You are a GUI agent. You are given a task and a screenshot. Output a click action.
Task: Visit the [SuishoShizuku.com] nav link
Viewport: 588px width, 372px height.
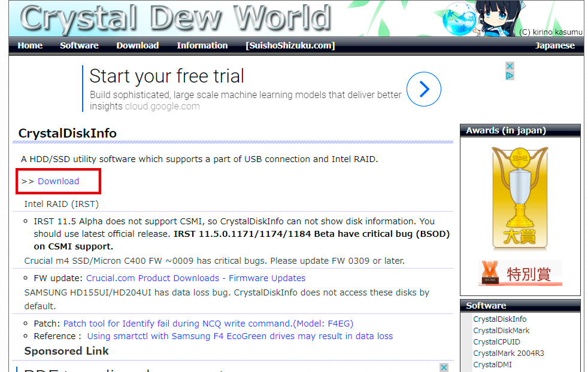[290, 45]
